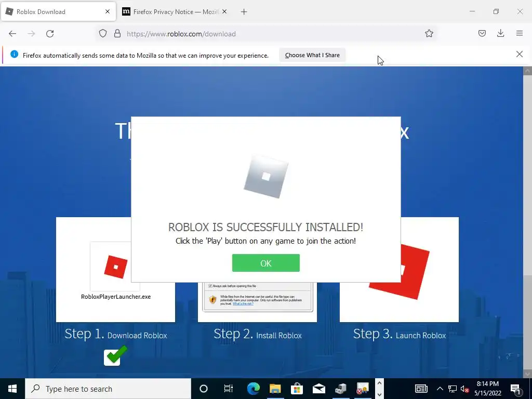Close the Roblox Download tab
Screen dimensions: 532x399
107,11
